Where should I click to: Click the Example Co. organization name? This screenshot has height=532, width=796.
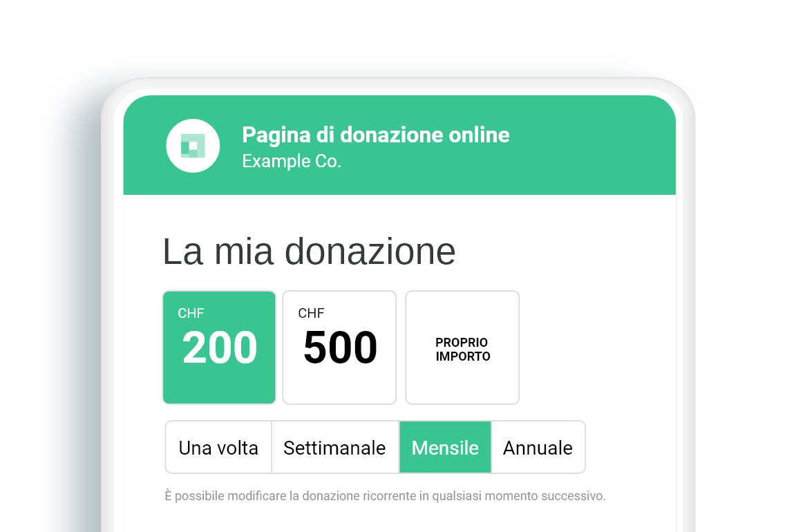tap(292, 161)
